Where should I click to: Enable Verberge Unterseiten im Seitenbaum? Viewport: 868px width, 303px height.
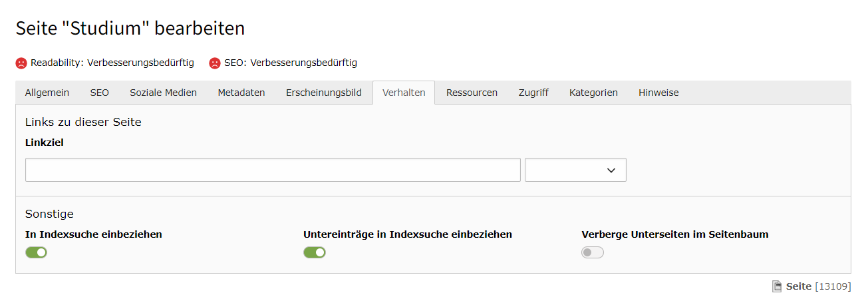[x=593, y=252]
